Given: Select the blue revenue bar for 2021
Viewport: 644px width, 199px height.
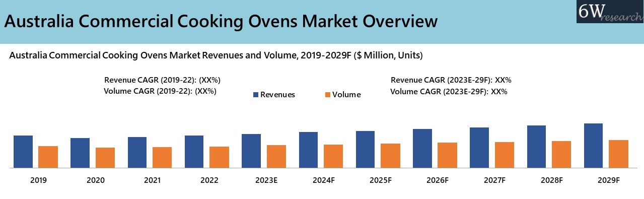Looking at the screenshot, I should pos(137,152).
